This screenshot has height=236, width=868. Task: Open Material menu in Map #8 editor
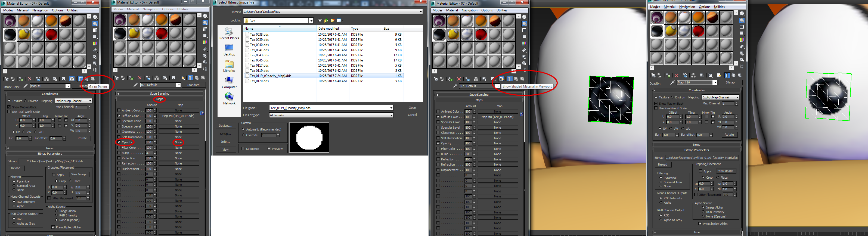[23, 10]
